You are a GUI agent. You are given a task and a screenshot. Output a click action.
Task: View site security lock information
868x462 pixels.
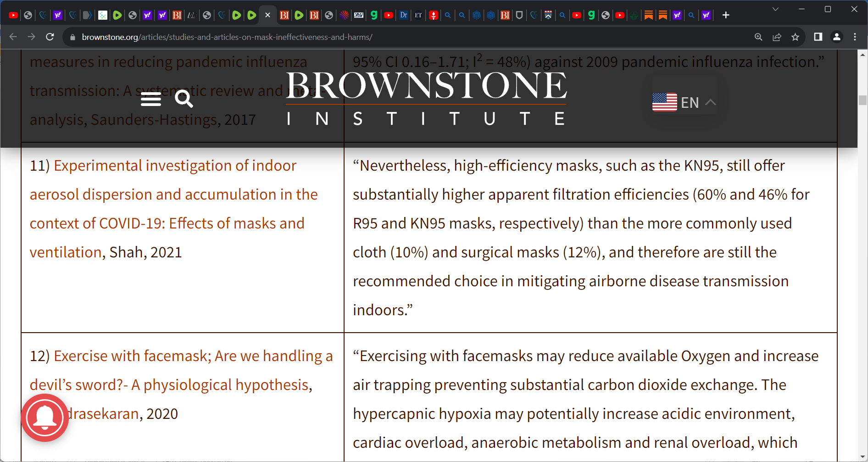pyautogui.click(x=72, y=37)
